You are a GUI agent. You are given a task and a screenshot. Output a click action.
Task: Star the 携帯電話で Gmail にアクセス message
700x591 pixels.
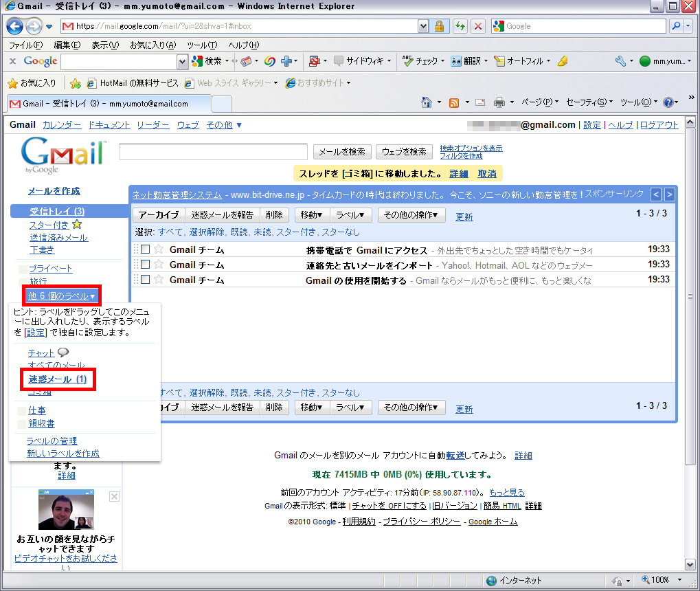tap(159, 249)
